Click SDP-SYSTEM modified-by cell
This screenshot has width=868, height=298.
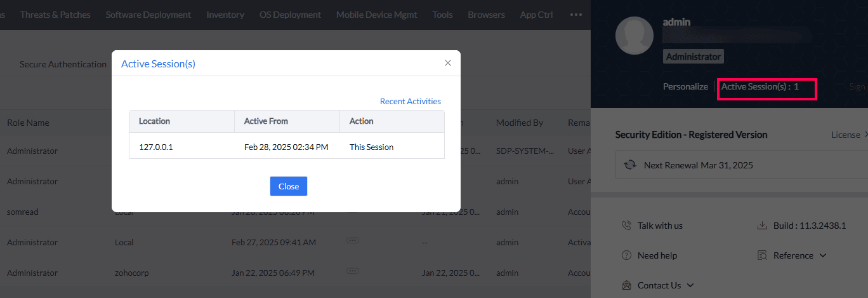click(x=524, y=151)
